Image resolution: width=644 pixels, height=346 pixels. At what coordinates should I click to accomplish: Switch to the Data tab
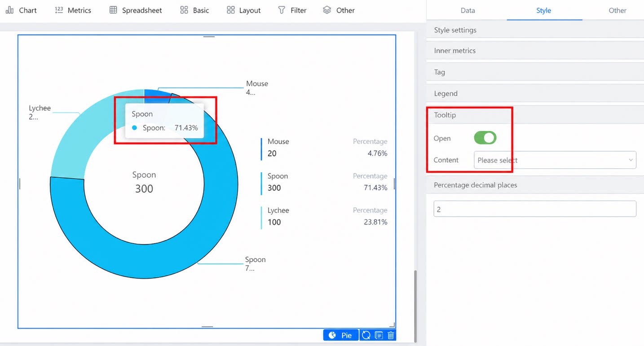coord(468,10)
